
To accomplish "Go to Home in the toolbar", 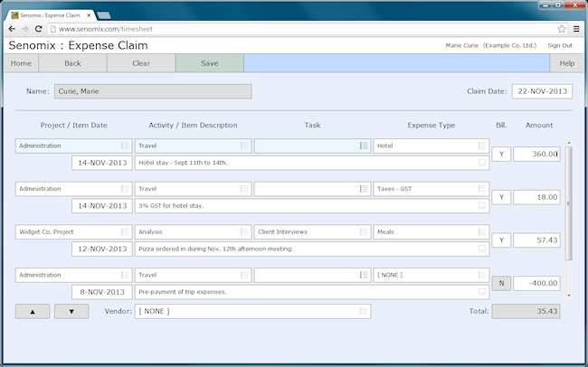I will pyautogui.click(x=21, y=63).
